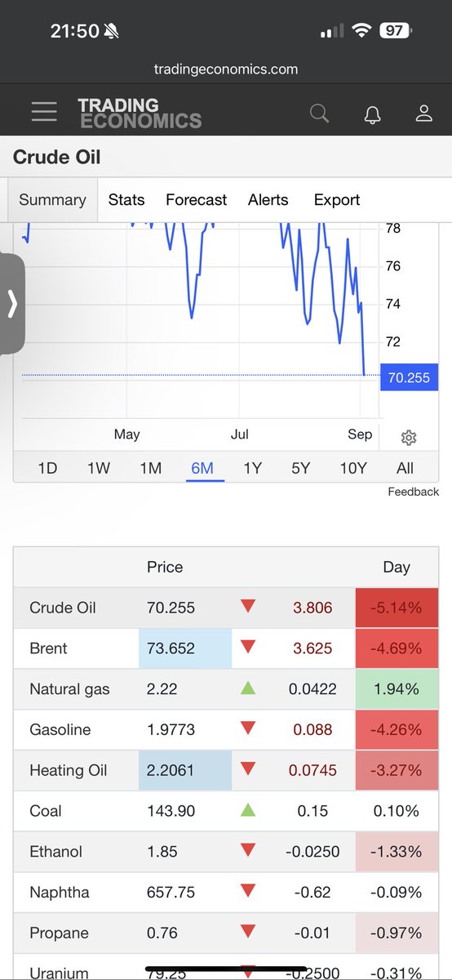Image resolution: width=452 pixels, height=980 pixels.
Task: Click the 70.255 price marker on chart
Action: coord(410,377)
